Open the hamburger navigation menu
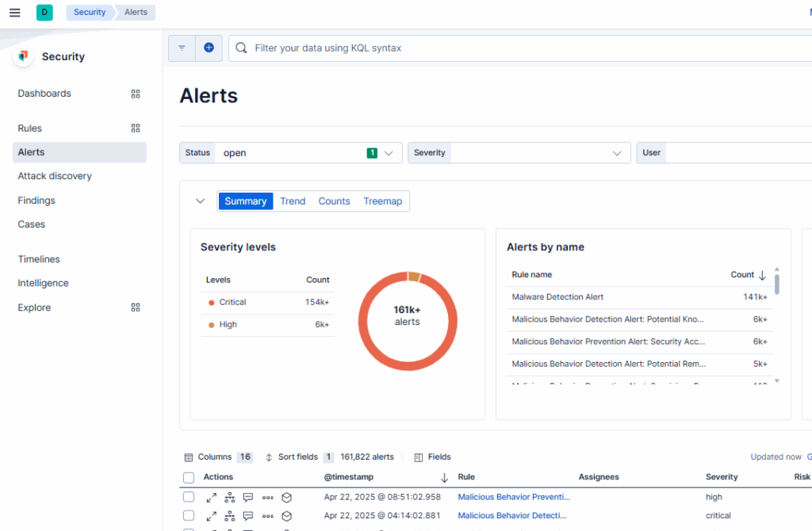Viewport: 812px width, 531px height. 14,13
